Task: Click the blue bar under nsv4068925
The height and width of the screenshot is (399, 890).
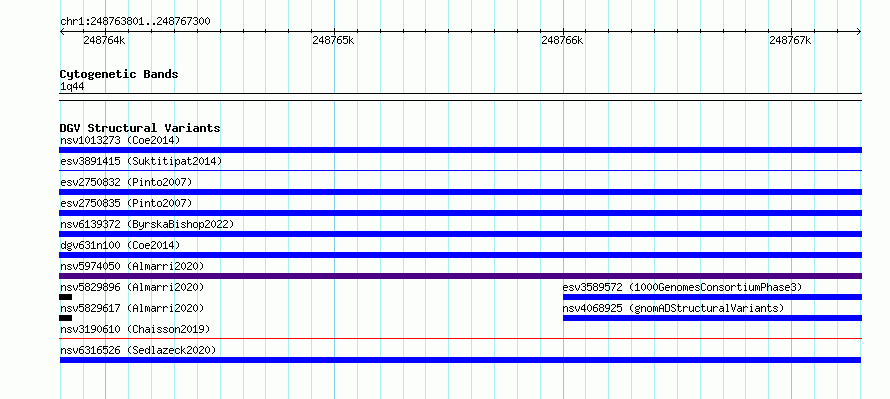Action: tap(712, 318)
